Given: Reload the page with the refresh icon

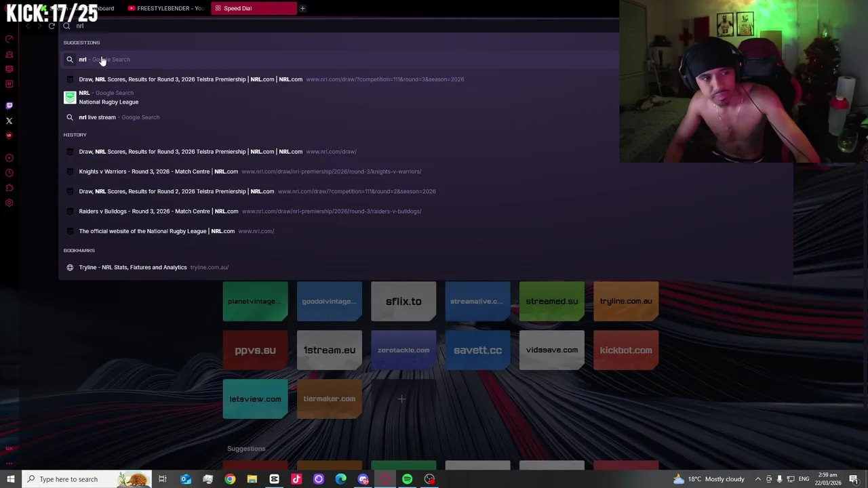Looking at the screenshot, I should [52, 26].
